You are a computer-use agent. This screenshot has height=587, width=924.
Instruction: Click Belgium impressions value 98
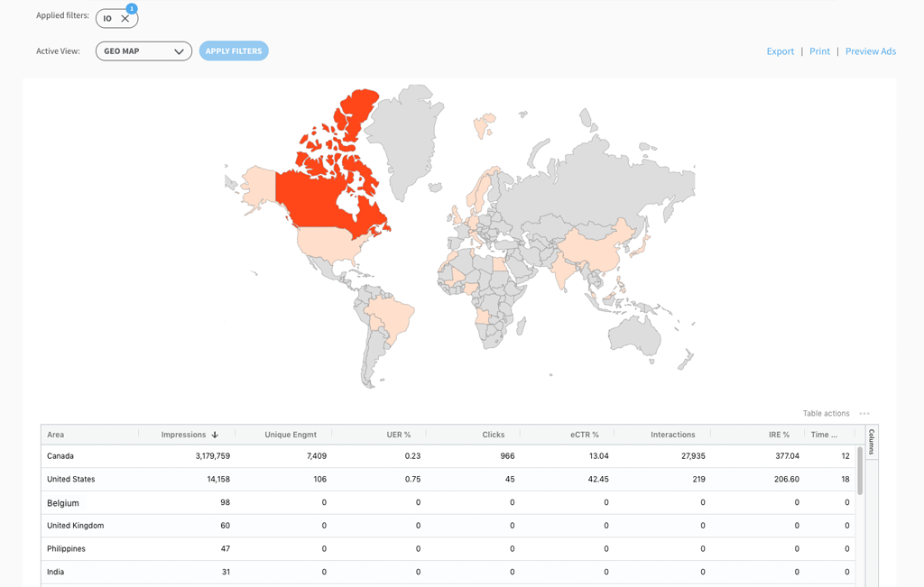(225, 503)
